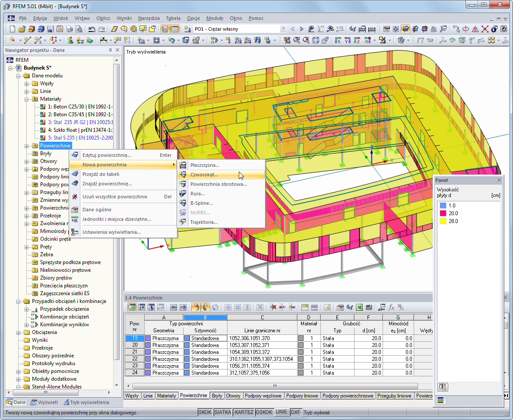
Task: Open a file with the folder icon
Action: 22,29
